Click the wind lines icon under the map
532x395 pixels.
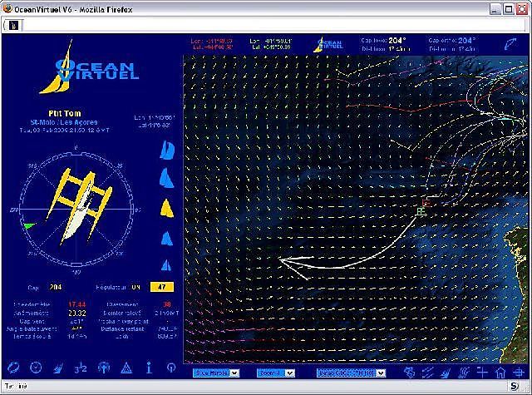[427, 373]
